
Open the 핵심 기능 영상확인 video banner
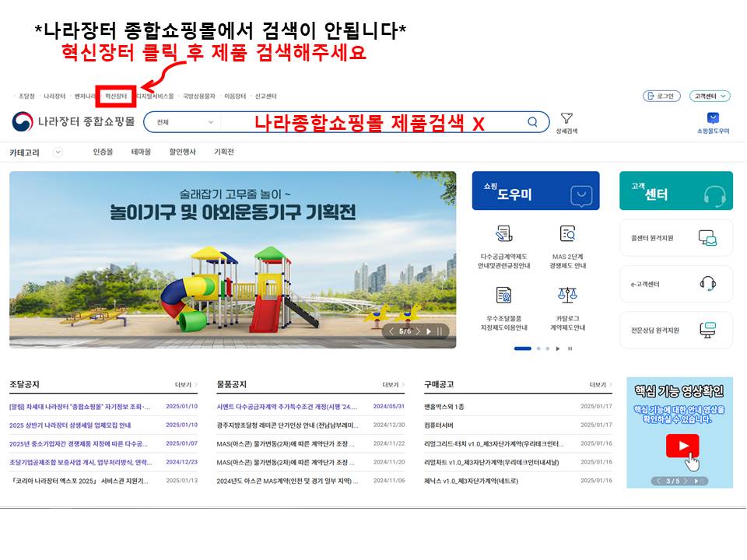679,433
